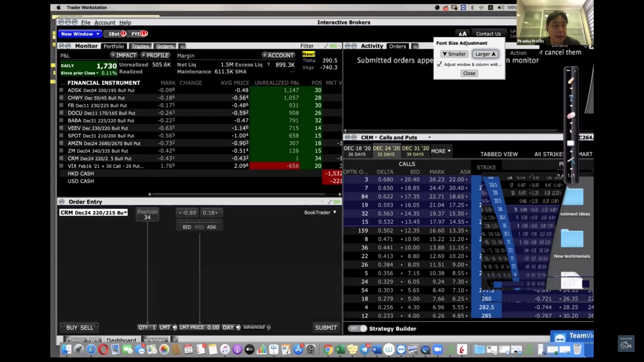
Task: Toggle Adjust window & column width checkbox
Action: (439, 64)
